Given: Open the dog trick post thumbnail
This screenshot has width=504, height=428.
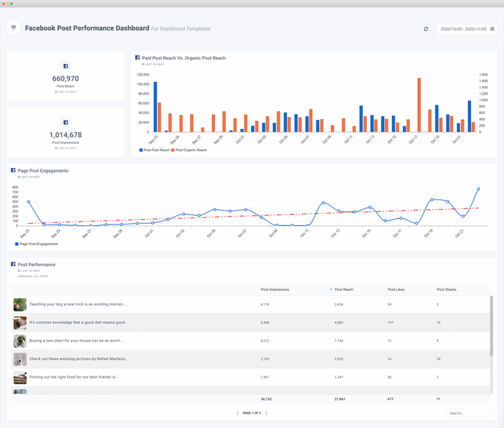Looking at the screenshot, I should (x=20, y=304).
